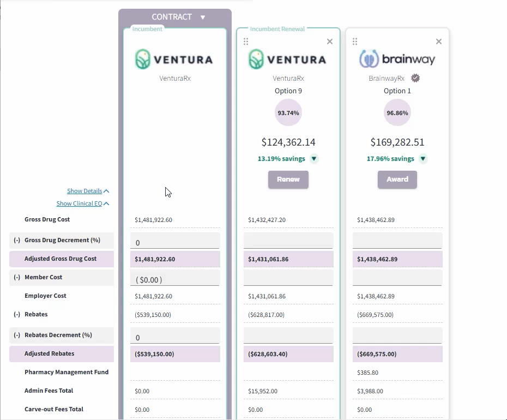Viewport: 507px width, 420px height.
Task: Click $1,438,462.89 gross drug cost value
Action: (x=376, y=220)
